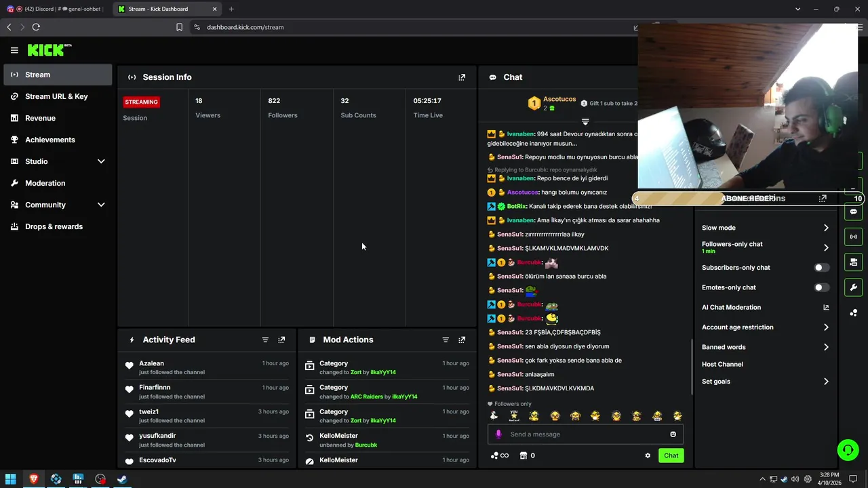Open Drops & rewards page
This screenshot has width=868, height=488.
pyautogui.click(x=58, y=226)
